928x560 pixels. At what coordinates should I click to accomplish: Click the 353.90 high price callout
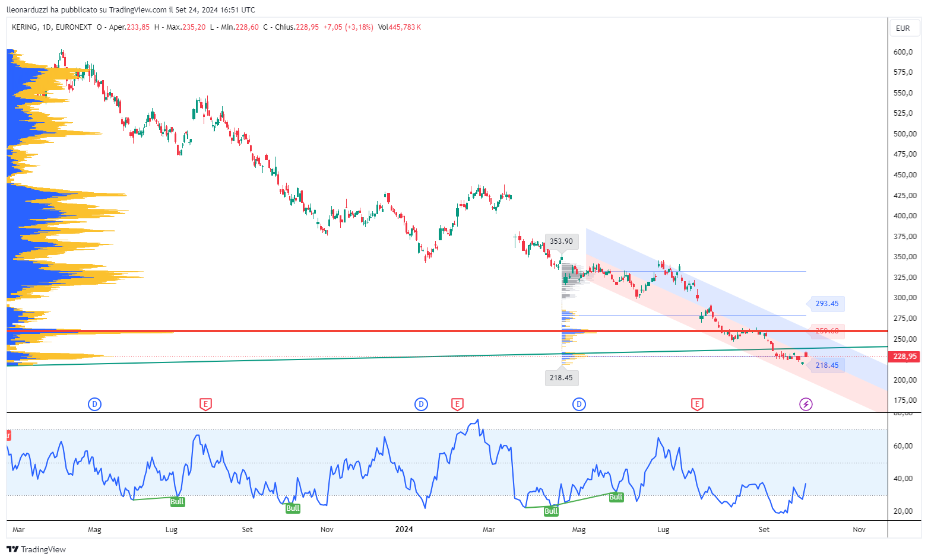tap(561, 241)
